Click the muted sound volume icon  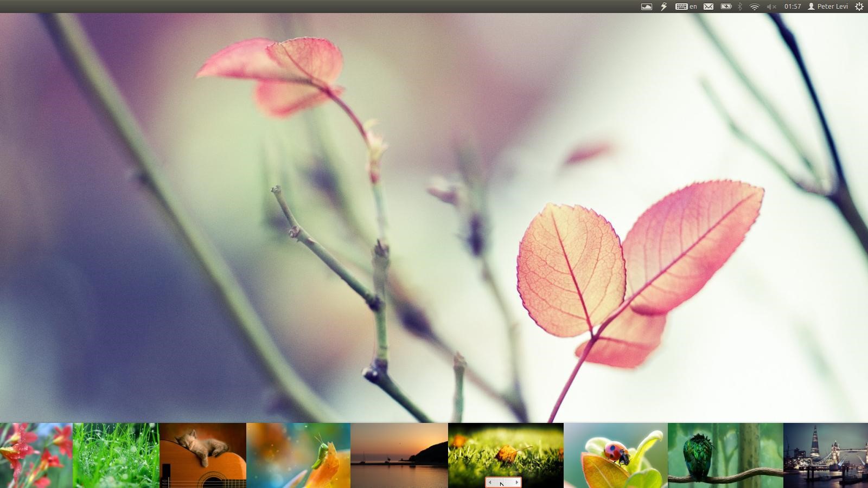coord(771,7)
